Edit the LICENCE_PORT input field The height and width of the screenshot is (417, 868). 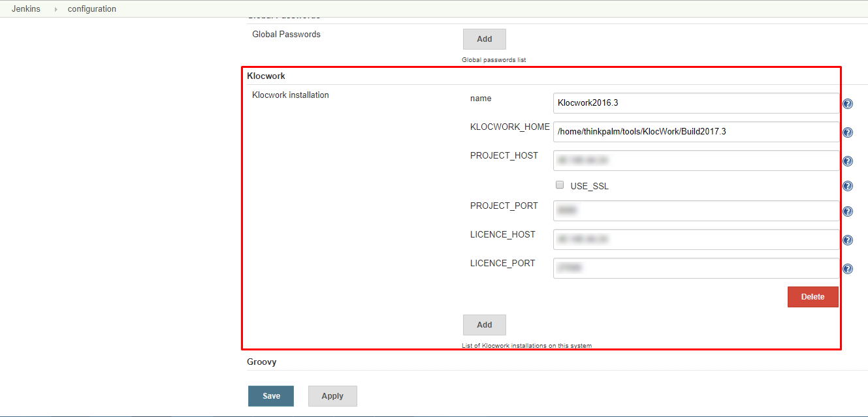coord(696,268)
